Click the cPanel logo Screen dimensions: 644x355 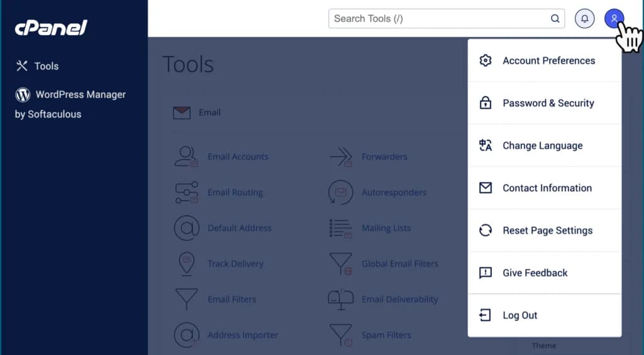pos(51,28)
